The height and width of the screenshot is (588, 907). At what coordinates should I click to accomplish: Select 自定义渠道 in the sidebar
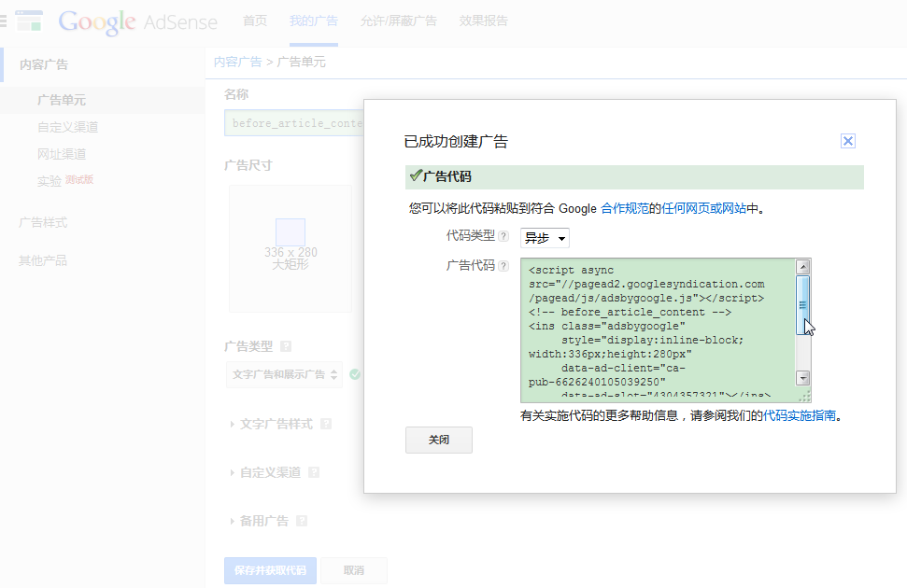67,127
